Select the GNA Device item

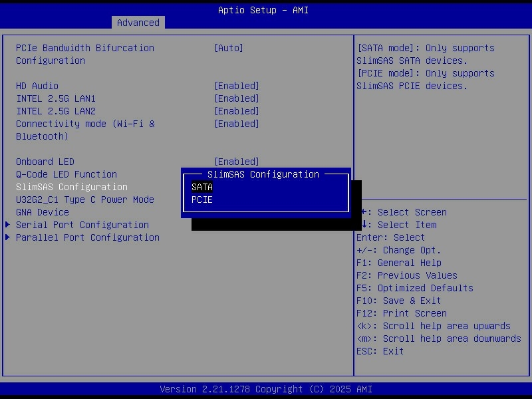pos(43,212)
